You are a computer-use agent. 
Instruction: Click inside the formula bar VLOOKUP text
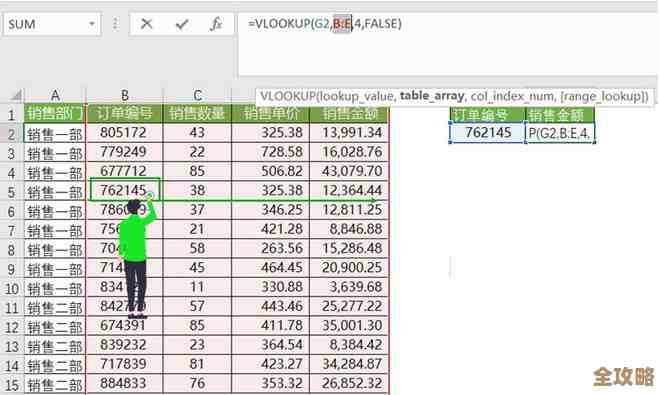pos(325,24)
